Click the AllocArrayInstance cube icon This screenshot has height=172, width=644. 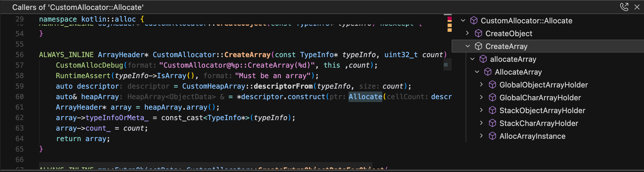[x=492, y=136]
